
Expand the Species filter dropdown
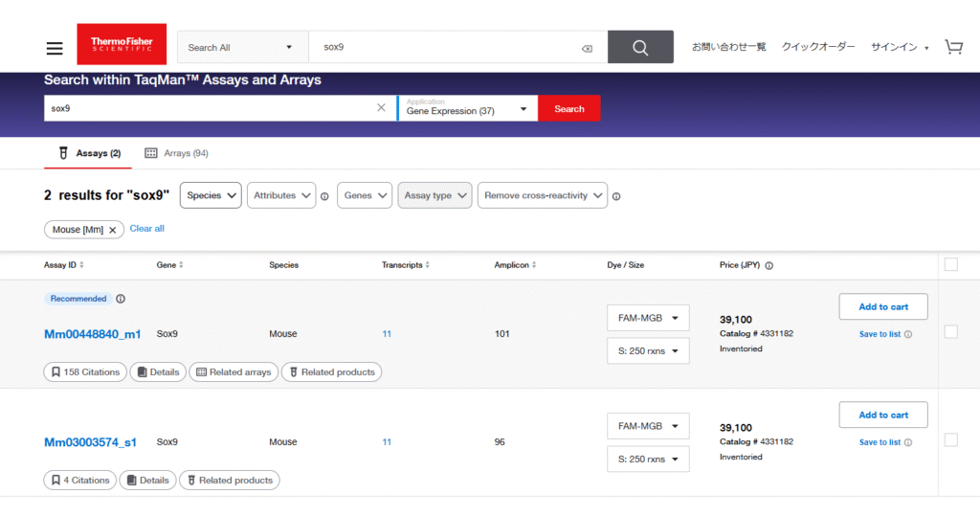[211, 195]
